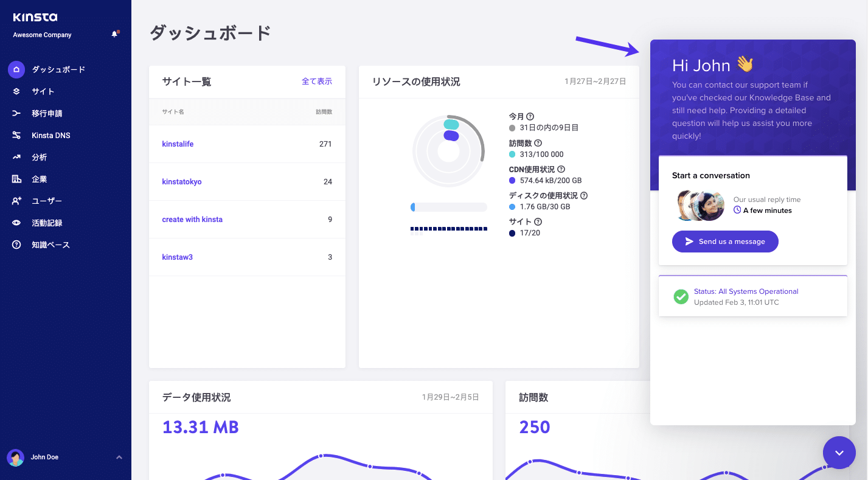Image resolution: width=868 pixels, height=480 pixels.
Task: Click the ダッシュボード home icon
Action: (16, 69)
